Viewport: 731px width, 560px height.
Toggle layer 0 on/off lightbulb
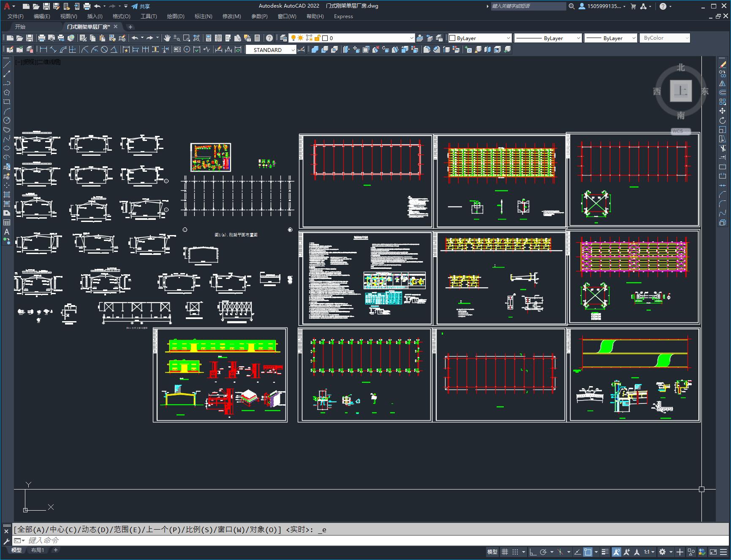293,38
